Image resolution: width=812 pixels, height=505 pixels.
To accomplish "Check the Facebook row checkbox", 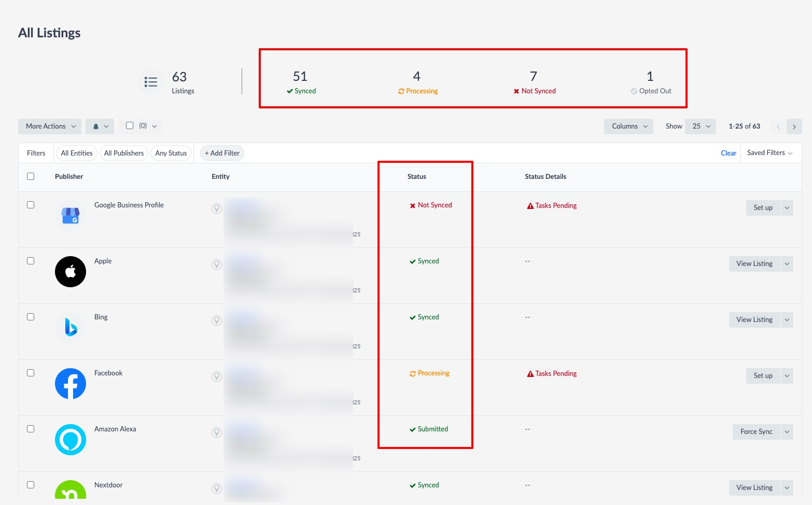I will 31,373.
